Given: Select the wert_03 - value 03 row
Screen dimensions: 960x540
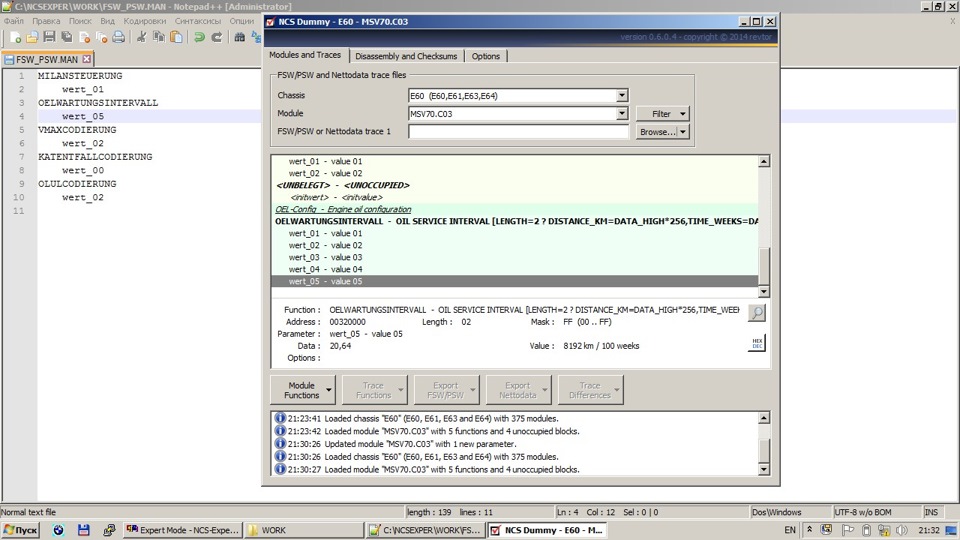Looking at the screenshot, I should pyautogui.click(x=514, y=257).
